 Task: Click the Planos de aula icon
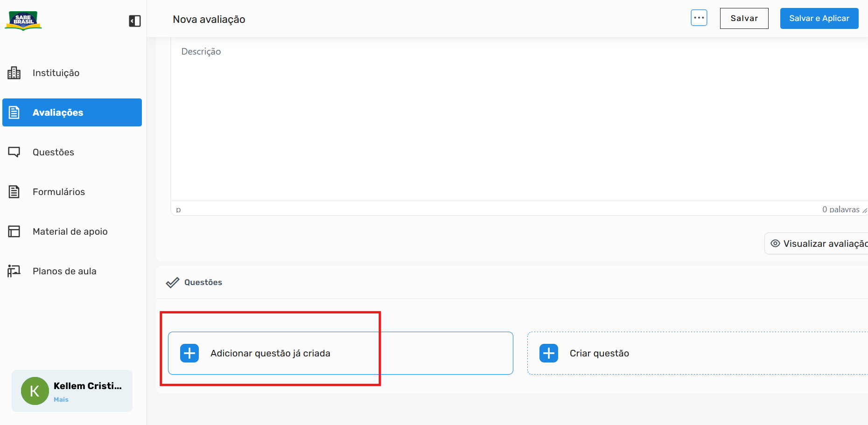click(14, 271)
